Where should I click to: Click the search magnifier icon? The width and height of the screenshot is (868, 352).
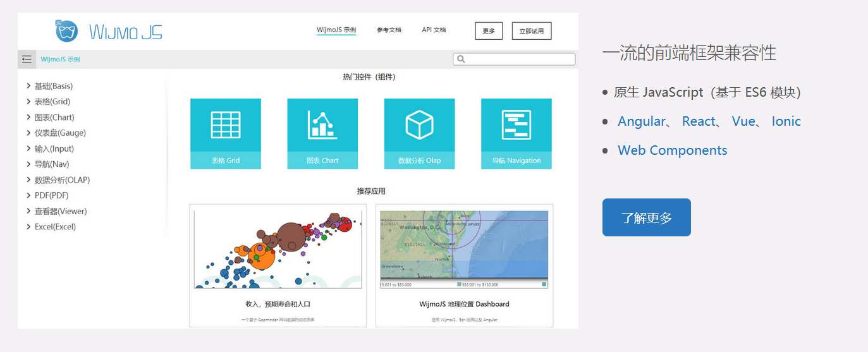pos(461,59)
